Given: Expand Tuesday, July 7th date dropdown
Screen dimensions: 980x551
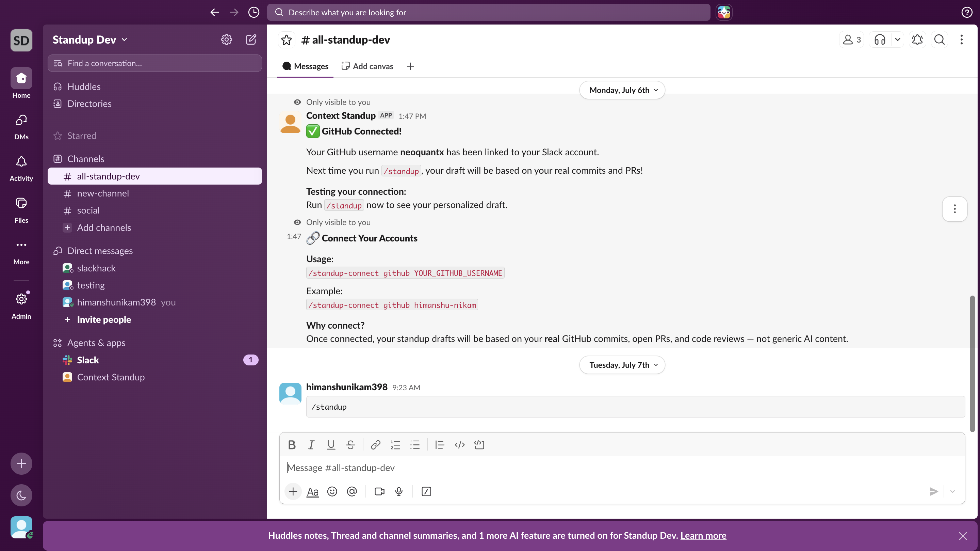Looking at the screenshot, I should [622, 365].
